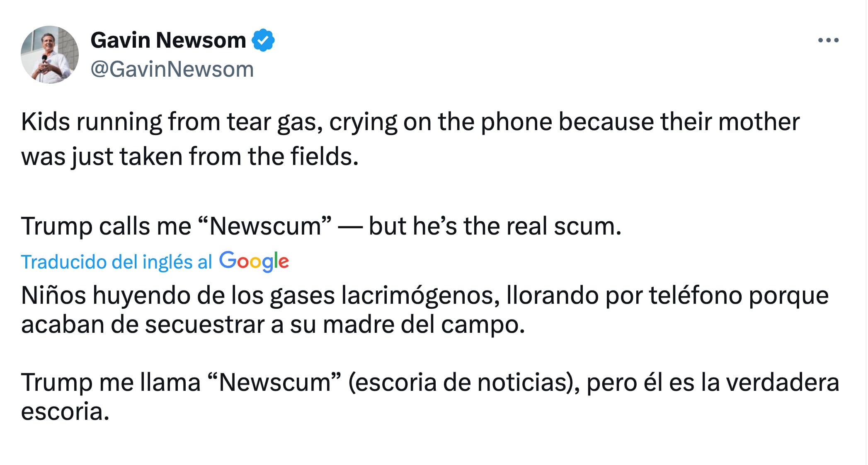Click the Google logo beside translation label
The height and width of the screenshot is (465, 868).
[x=254, y=262]
